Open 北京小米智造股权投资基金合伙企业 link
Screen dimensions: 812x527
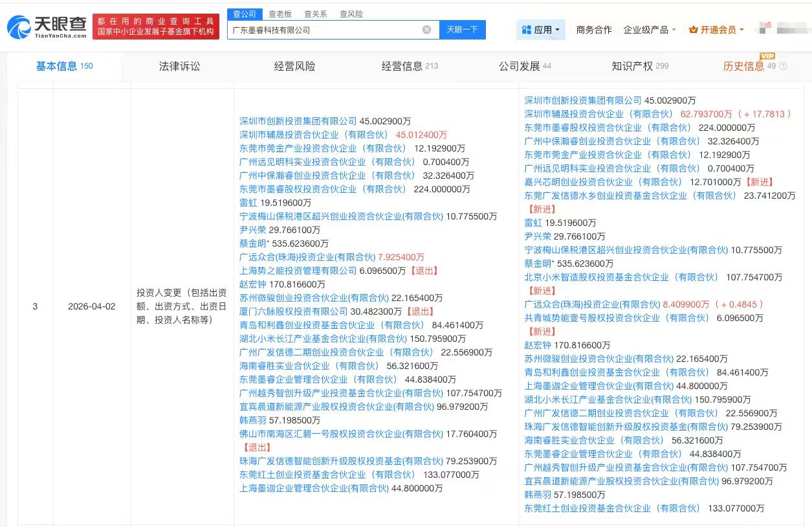point(622,277)
